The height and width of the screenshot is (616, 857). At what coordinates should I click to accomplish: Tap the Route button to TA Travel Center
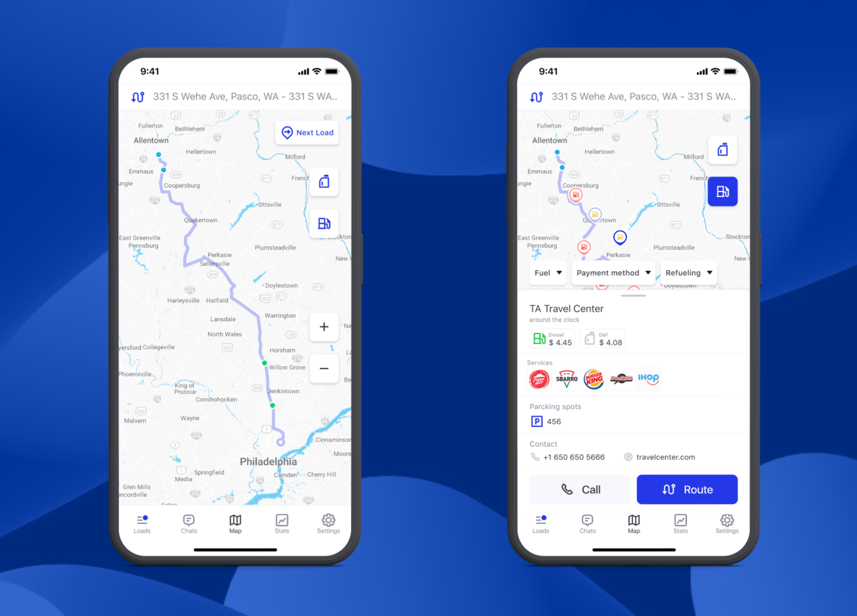pyautogui.click(x=688, y=489)
